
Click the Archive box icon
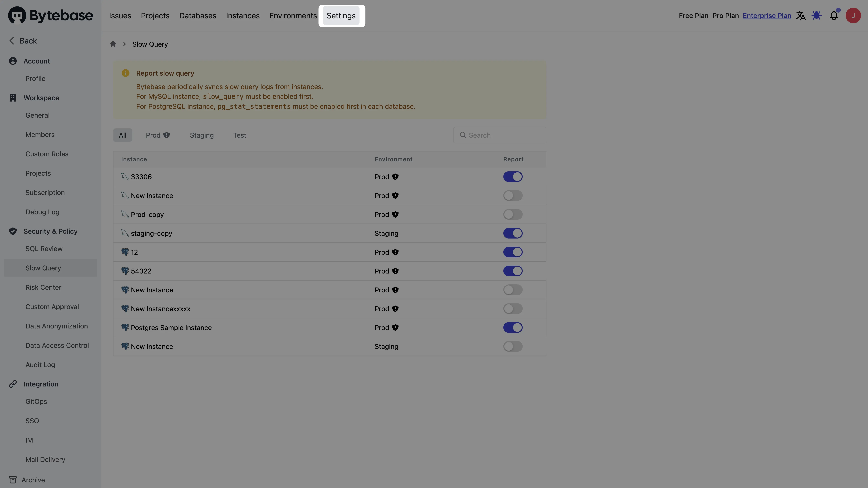point(13,480)
